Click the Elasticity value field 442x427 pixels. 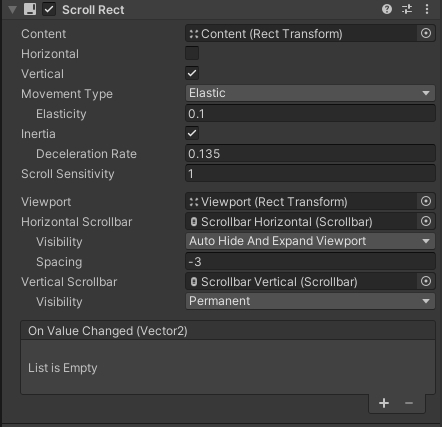click(x=310, y=114)
